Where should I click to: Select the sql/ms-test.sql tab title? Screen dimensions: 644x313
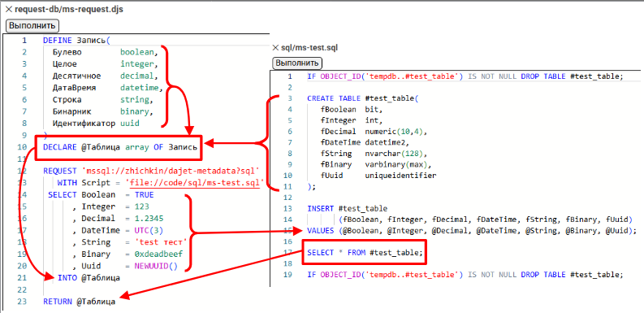(309, 48)
